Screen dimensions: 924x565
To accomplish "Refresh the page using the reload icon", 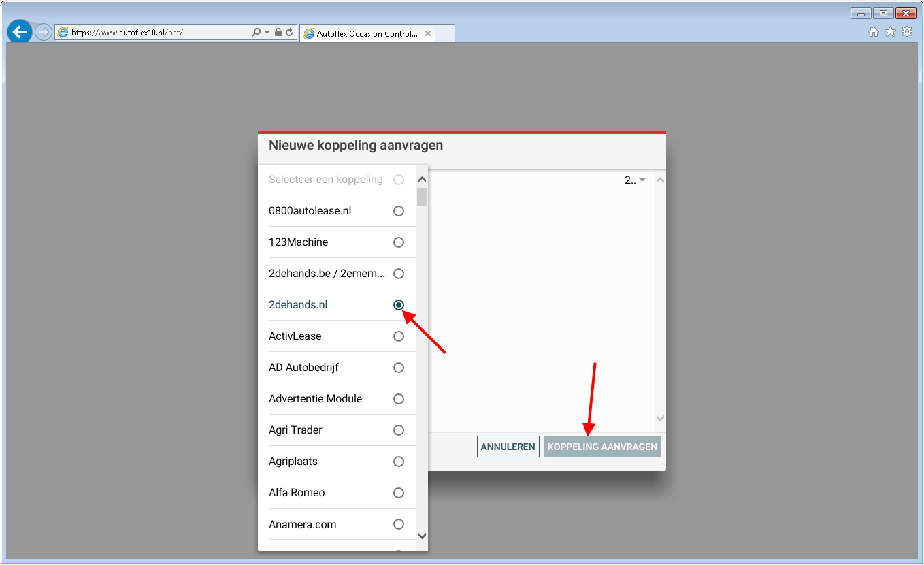I will (x=289, y=32).
